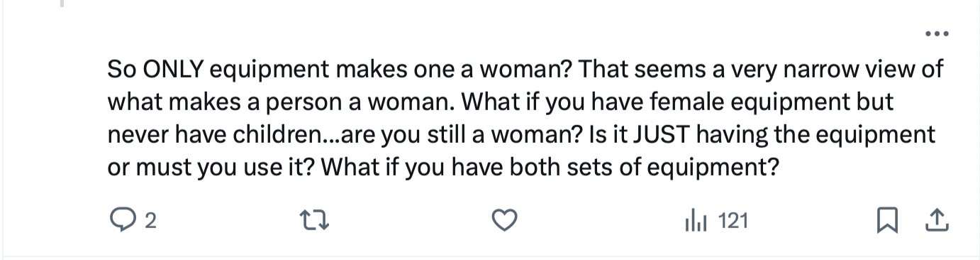This screenshot has height=260, width=980.
Task: Like the tweet with the heart icon
Action: click(x=503, y=222)
